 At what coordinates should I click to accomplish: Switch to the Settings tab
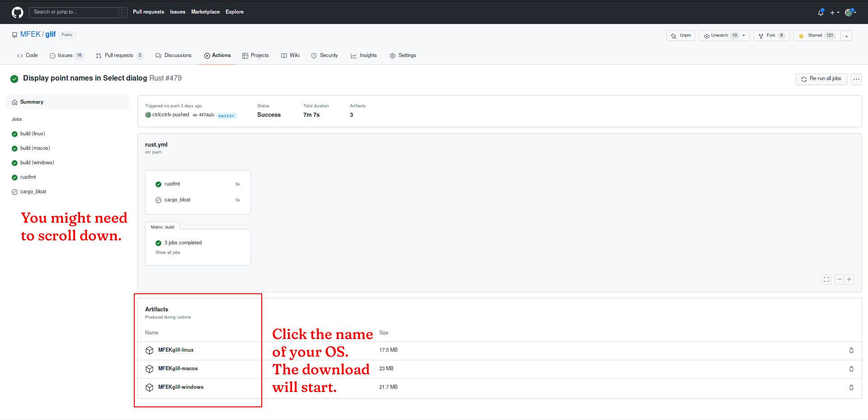pyautogui.click(x=403, y=55)
